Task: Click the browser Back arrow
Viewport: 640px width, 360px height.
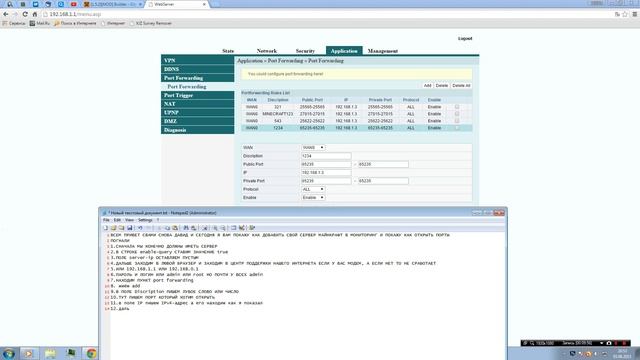Action: point(6,14)
